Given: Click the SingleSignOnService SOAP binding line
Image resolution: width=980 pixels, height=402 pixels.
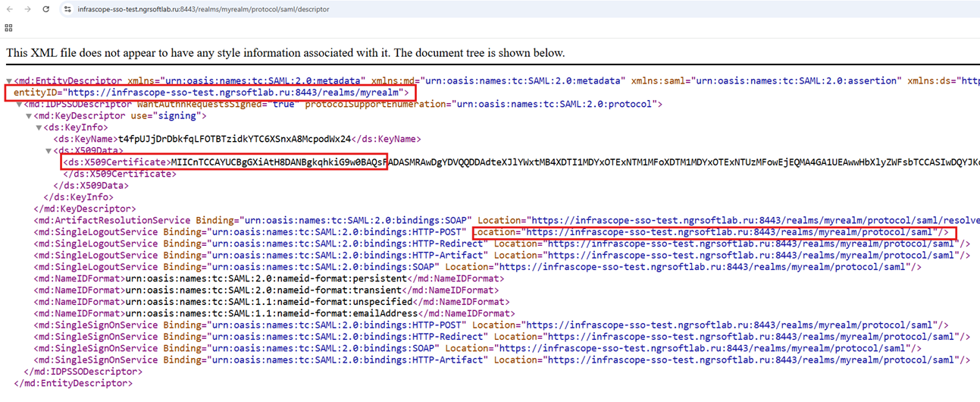Looking at the screenshot, I should coord(477,349).
